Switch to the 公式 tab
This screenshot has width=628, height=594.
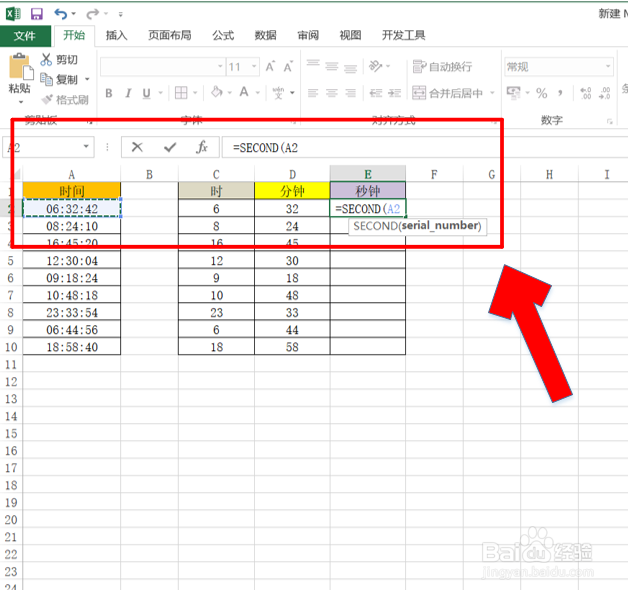(x=223, y=35)
